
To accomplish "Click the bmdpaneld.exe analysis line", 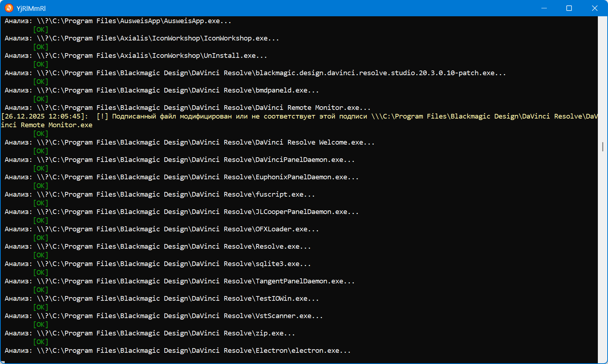I will click(x=161, y=90).
